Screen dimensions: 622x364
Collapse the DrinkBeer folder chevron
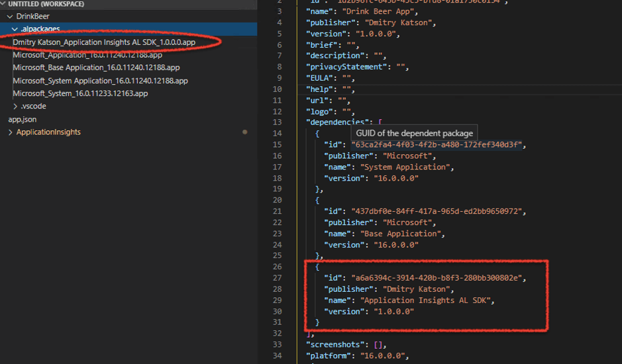click(9, 17)
